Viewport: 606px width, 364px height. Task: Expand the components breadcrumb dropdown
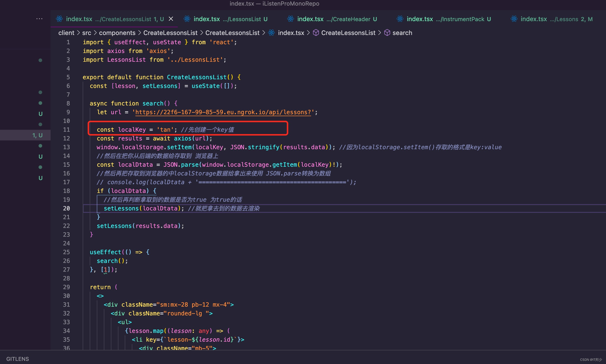(117, 33)
